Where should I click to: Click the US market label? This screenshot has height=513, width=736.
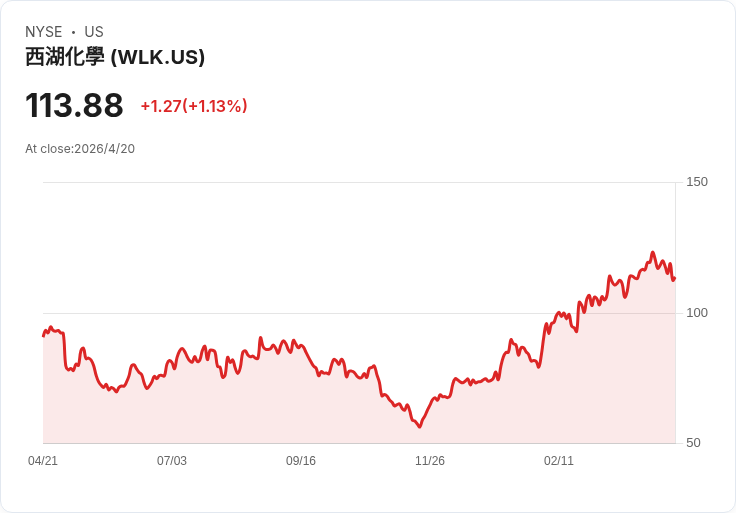[x=94, y=32]
